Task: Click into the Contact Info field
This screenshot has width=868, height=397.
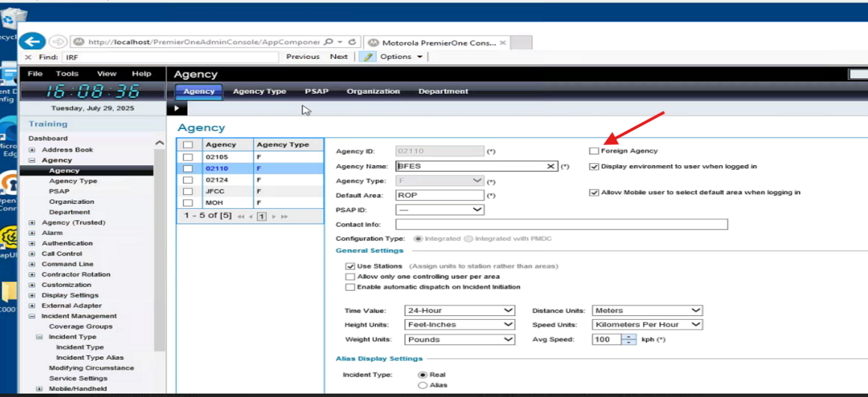Action: [561, 224]
